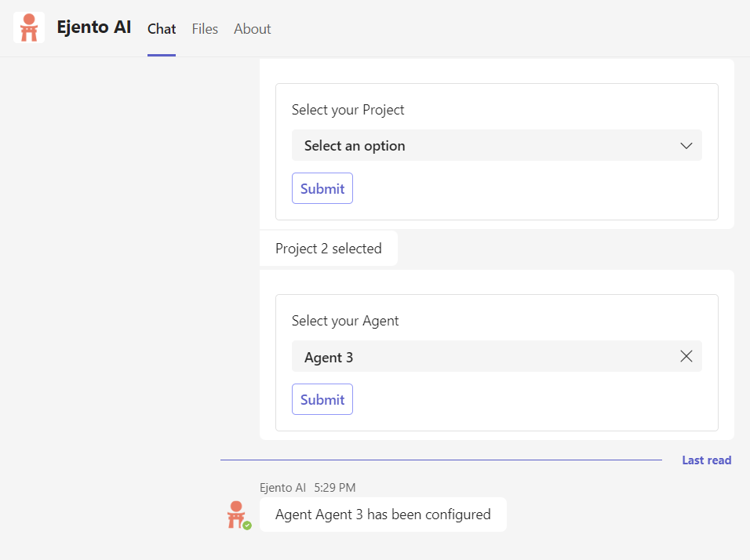Click the 'Select your Project' card label
This screenshot has height=560, width=750.
click(x=348, y=110)
